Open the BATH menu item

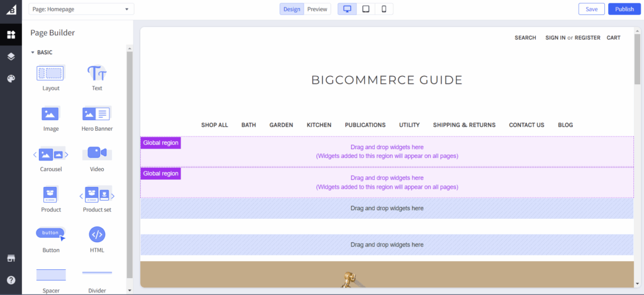click(x=248, y=125)
